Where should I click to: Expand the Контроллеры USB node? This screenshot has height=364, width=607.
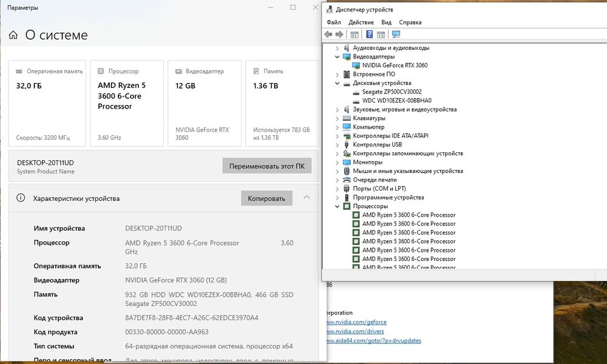337,145
